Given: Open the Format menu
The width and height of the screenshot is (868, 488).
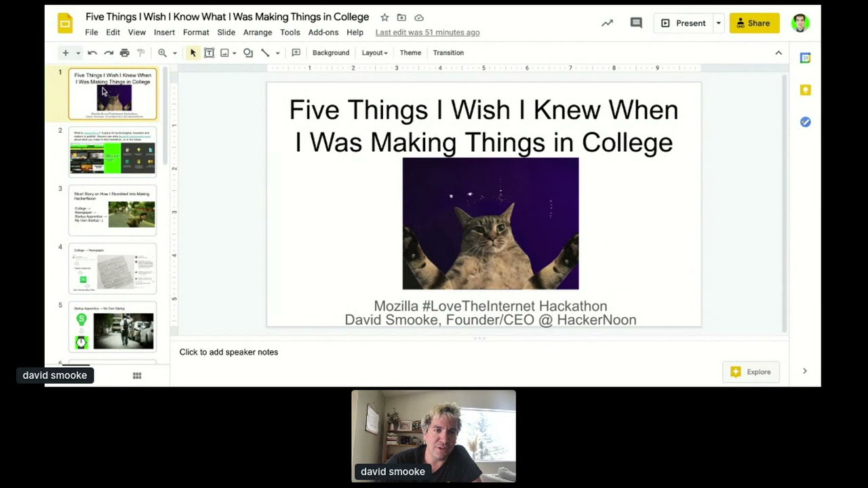Looking at the screenshot, I should [x=196, y=33].
